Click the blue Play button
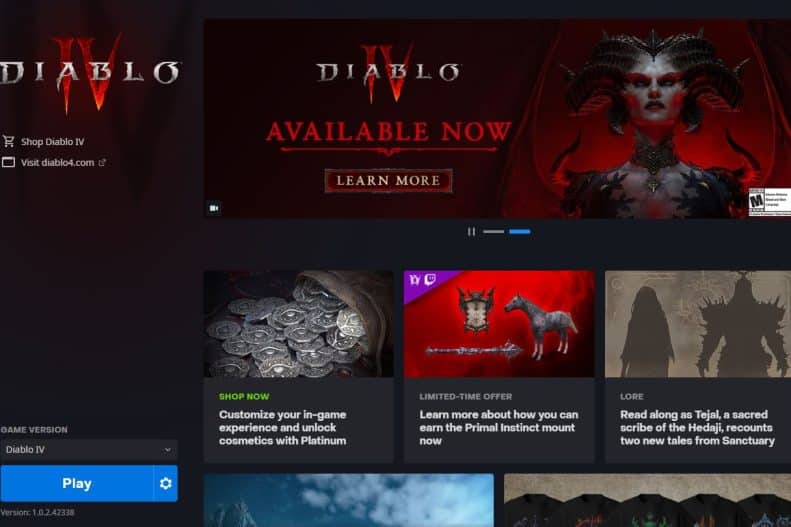This screenshot has width=791, height=527. pyautogui.click(x=77, y=484)
